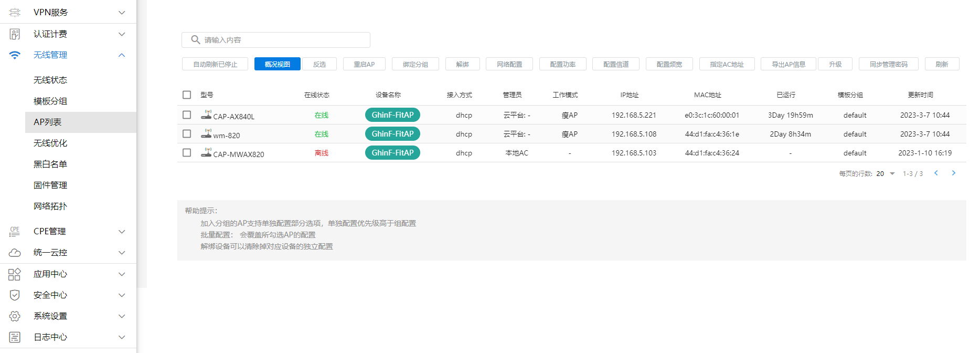Click the cloud icon for 统一云控
This screenshot has height=353, width=980.
[x=15, y=253]
